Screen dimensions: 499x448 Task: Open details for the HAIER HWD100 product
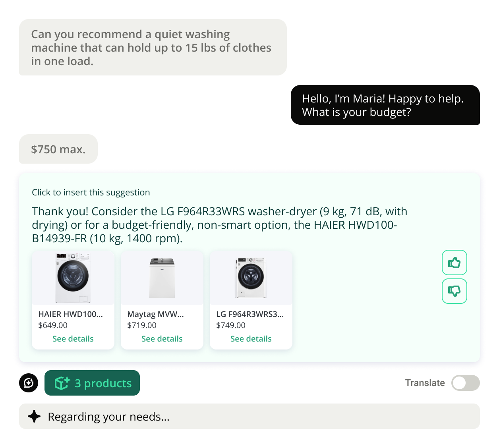click(x=73, y=338)
